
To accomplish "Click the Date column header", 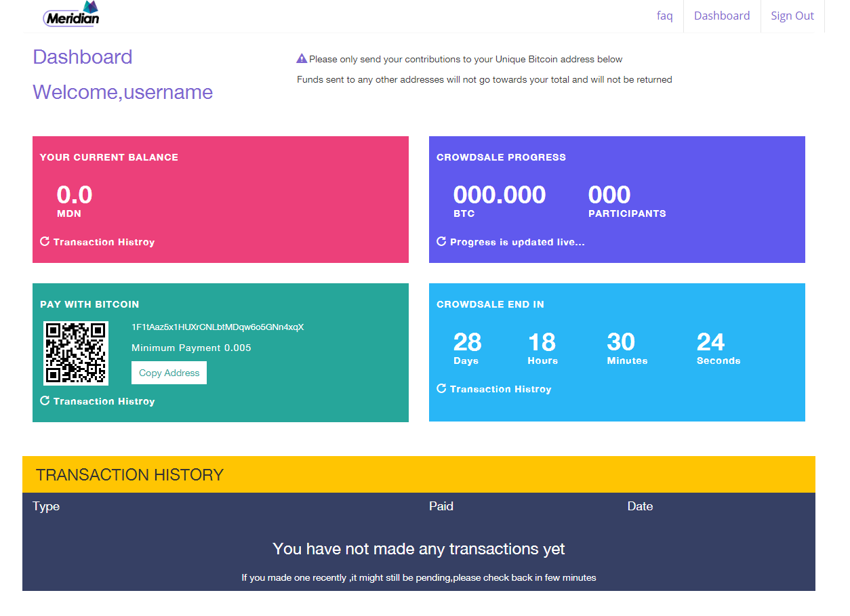I will coord(640,506).
